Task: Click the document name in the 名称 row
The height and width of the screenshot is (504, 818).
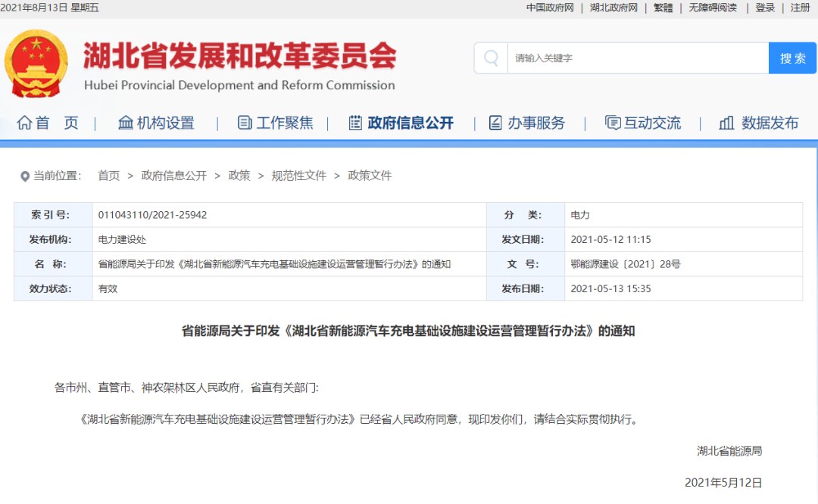Action: tap(274, 264)
